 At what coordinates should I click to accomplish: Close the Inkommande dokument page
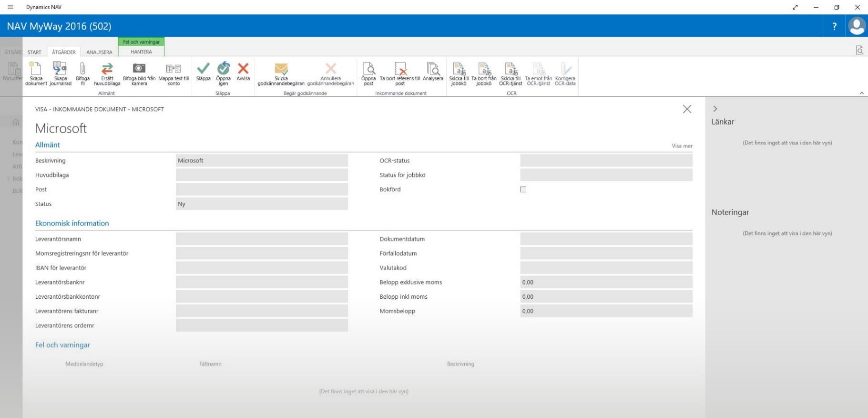click(x=687, y=109)
